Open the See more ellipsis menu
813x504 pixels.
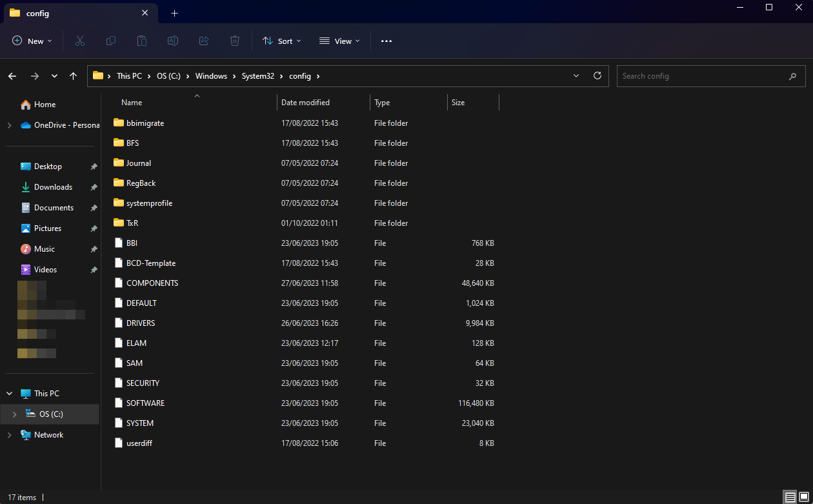386,41
